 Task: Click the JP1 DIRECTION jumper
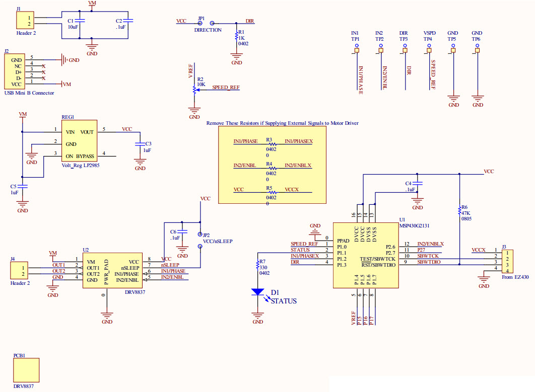click(206, 23)
